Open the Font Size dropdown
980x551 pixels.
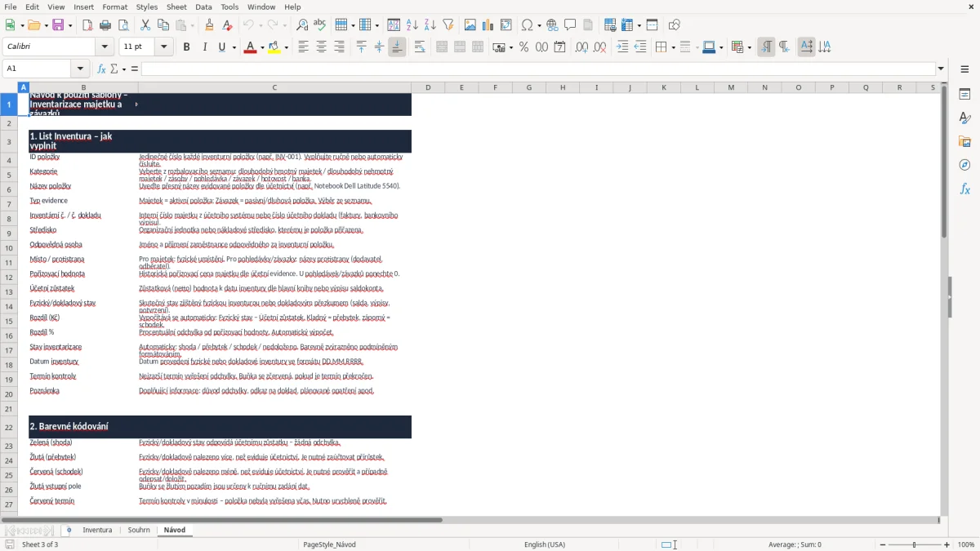click(164, 47)
